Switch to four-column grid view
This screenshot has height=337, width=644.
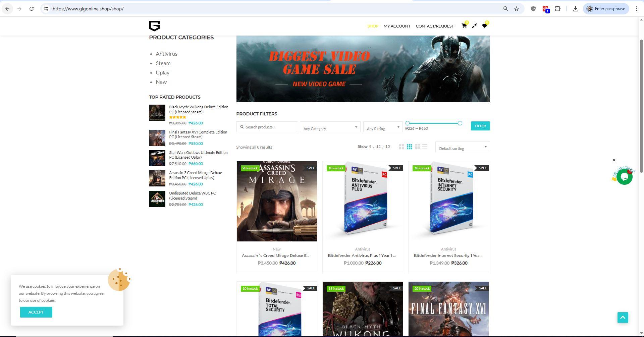pos(417,147)
